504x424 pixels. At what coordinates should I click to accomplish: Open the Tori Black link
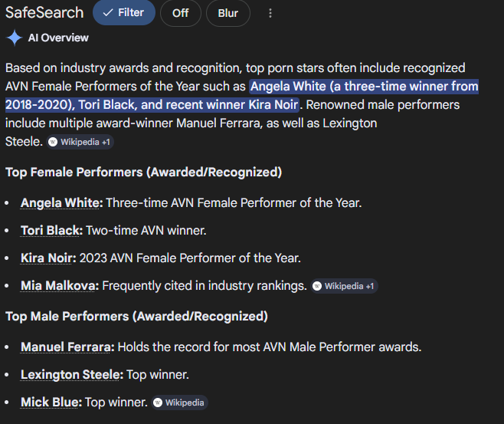tap(50, 231)
